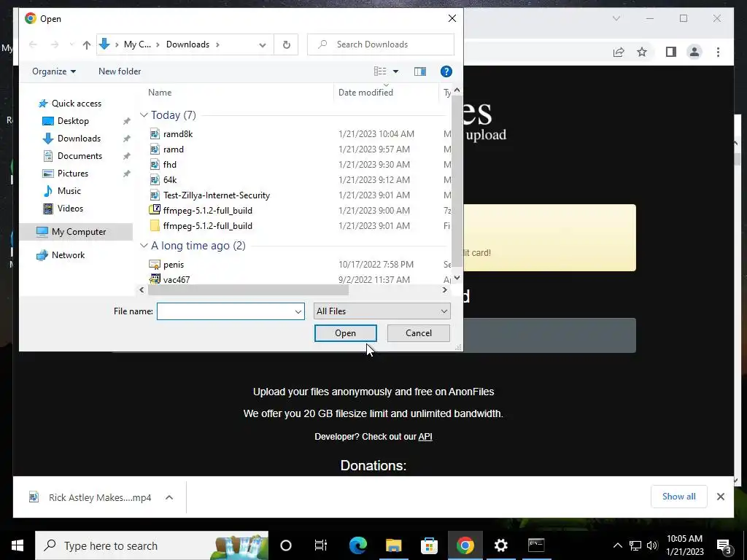Click the Open button

pos(345,333)
